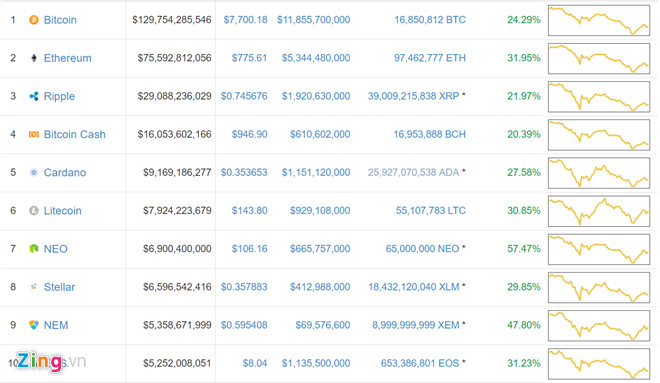Click supply 653,386,801 EOS
660x383 pixels.
tap(420, 363)
